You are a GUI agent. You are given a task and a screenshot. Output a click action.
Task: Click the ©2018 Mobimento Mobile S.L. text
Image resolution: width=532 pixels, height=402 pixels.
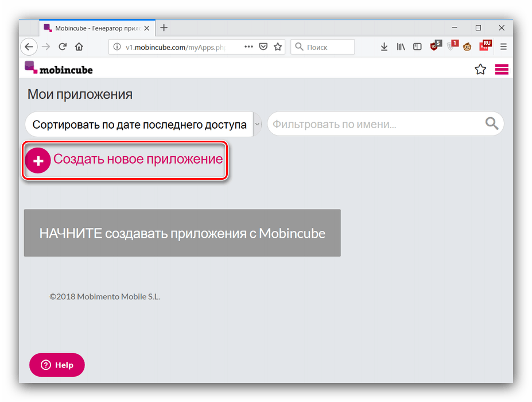point(105,296)
